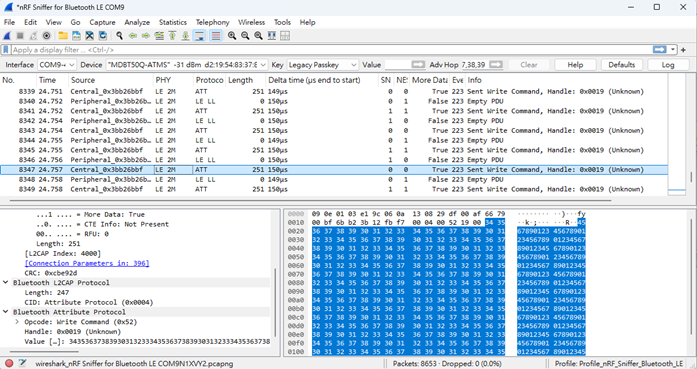Jump to the first packet
Viewport: 697px width, 369px height.
[x=172, y=36]
